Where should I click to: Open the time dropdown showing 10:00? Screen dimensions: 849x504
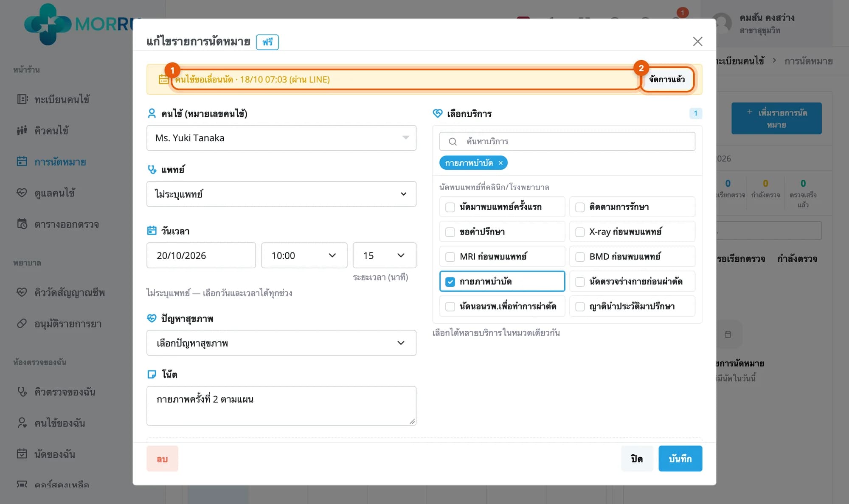tap(304, 255)
